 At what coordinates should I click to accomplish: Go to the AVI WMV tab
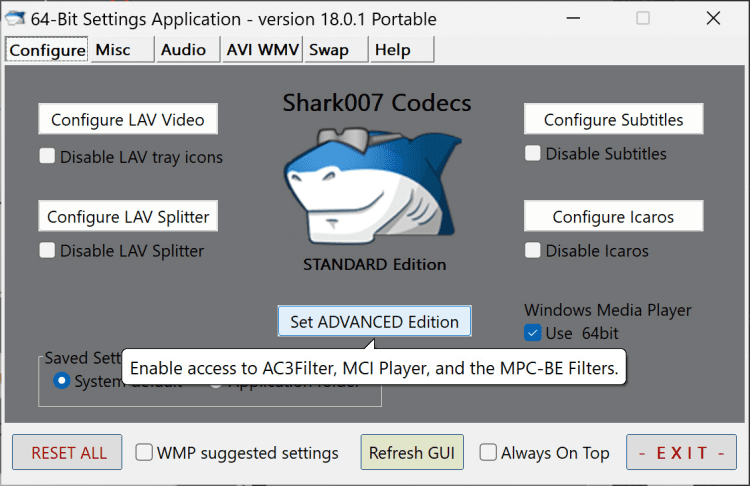[262, 50]
